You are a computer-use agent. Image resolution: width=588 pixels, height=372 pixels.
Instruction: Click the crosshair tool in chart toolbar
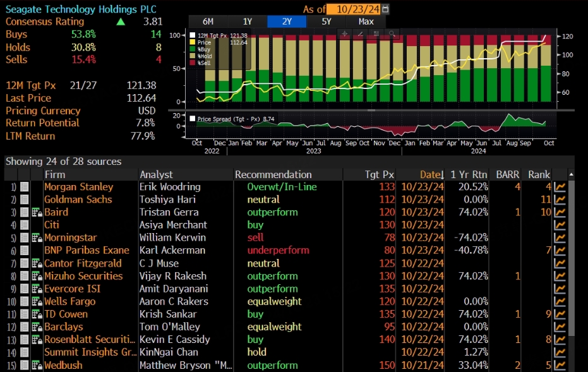coord(345,33)
